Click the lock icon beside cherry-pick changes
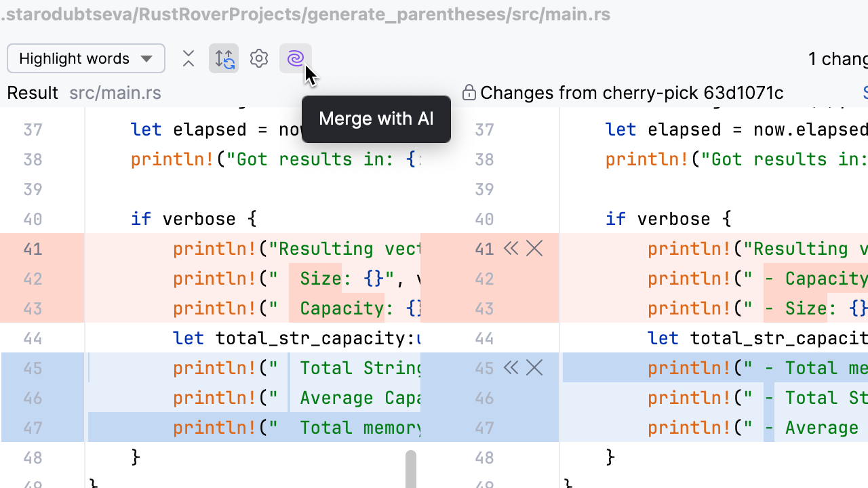868x488 pixels. [469, 93]
